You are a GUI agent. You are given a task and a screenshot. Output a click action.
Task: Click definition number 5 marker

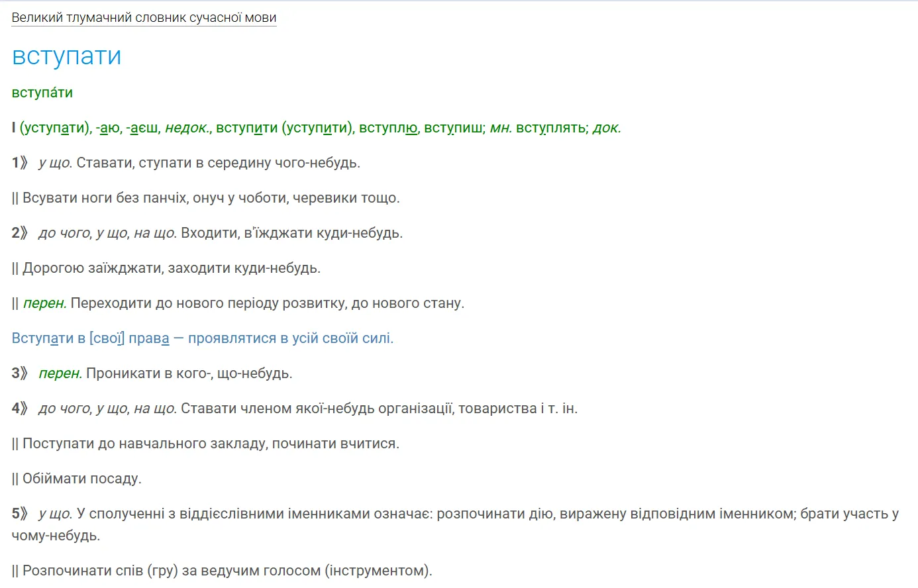20,514
